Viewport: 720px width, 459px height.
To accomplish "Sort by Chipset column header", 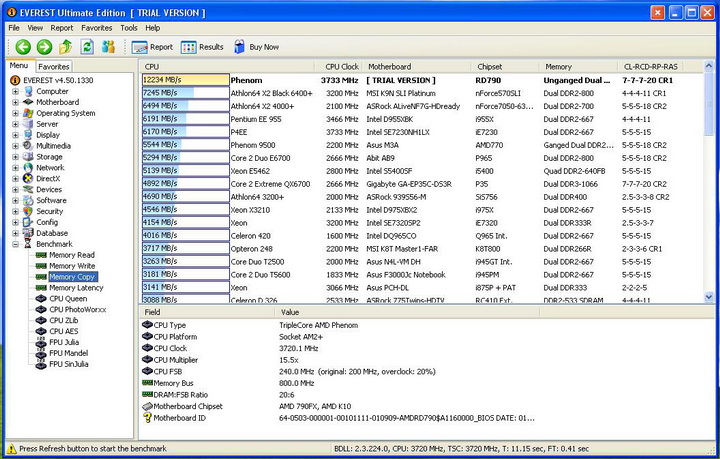I will pos(505,67).
